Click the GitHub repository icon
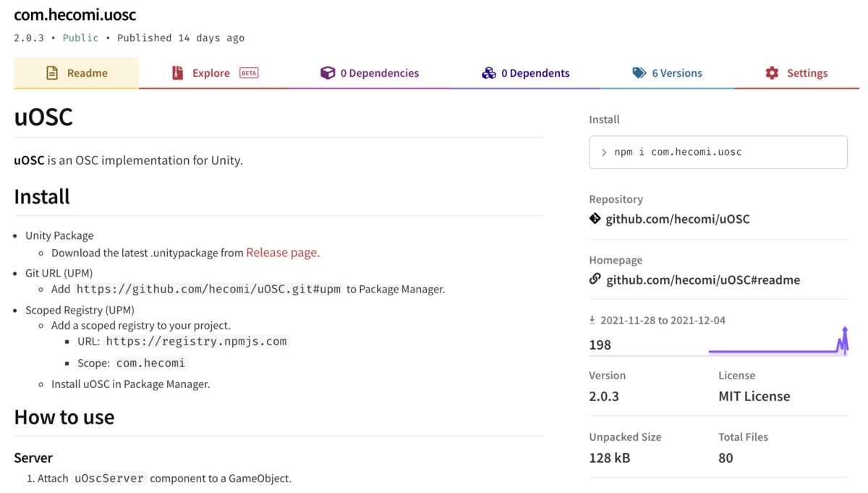 [x=594, y=219]
